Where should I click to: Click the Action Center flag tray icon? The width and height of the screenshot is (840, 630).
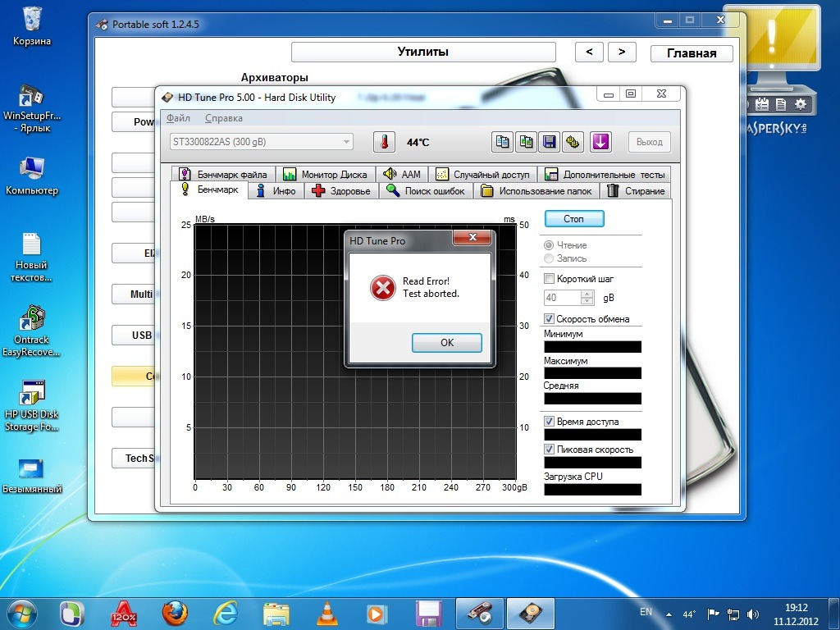click(x=713, y=614)
